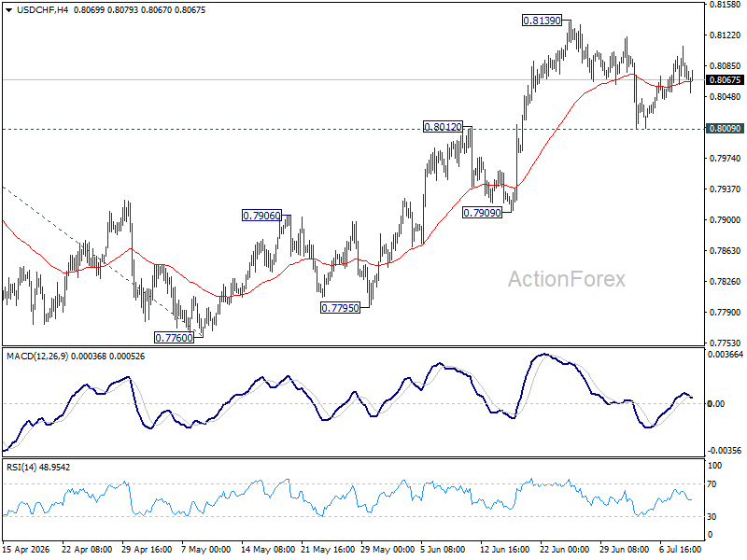Click the 0.81220 price axis value
This screenshot has height=560, width=747.
pos(726,35)
